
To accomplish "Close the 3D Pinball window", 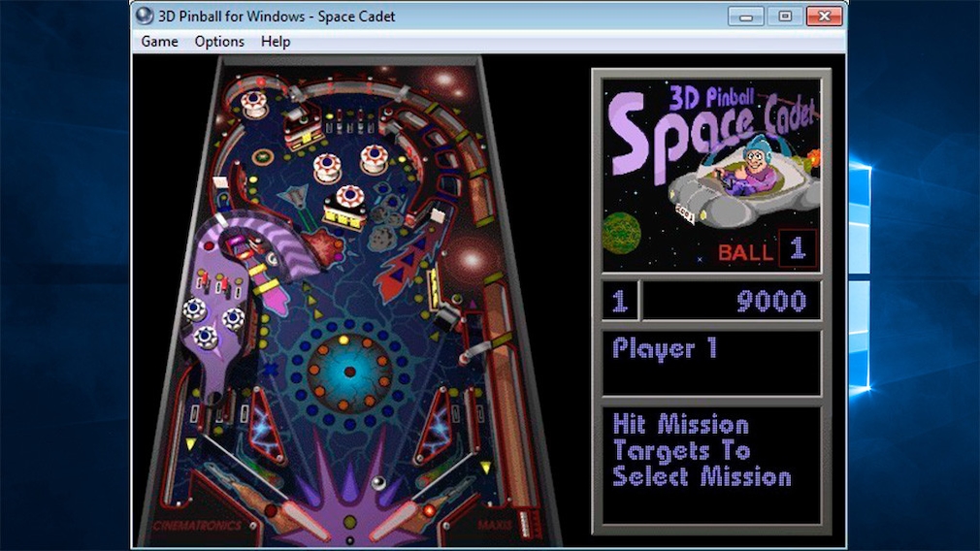I will (825, 16).
